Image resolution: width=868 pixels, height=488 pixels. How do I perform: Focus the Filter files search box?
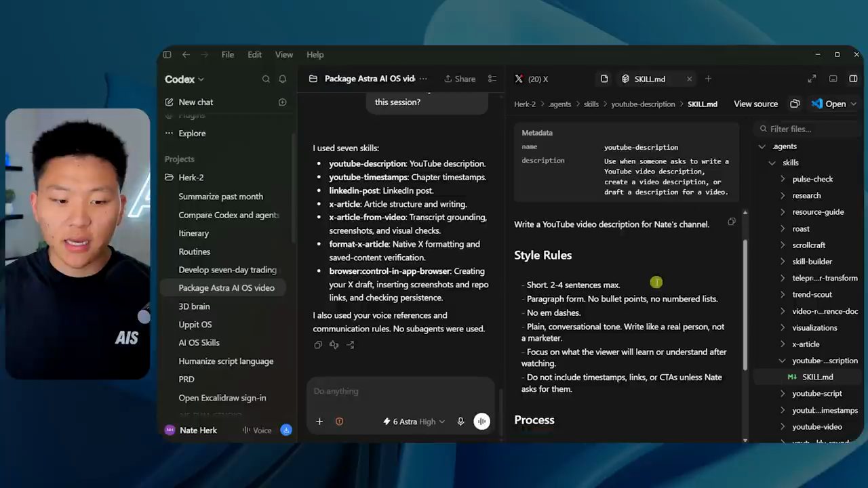coord(808,129)
